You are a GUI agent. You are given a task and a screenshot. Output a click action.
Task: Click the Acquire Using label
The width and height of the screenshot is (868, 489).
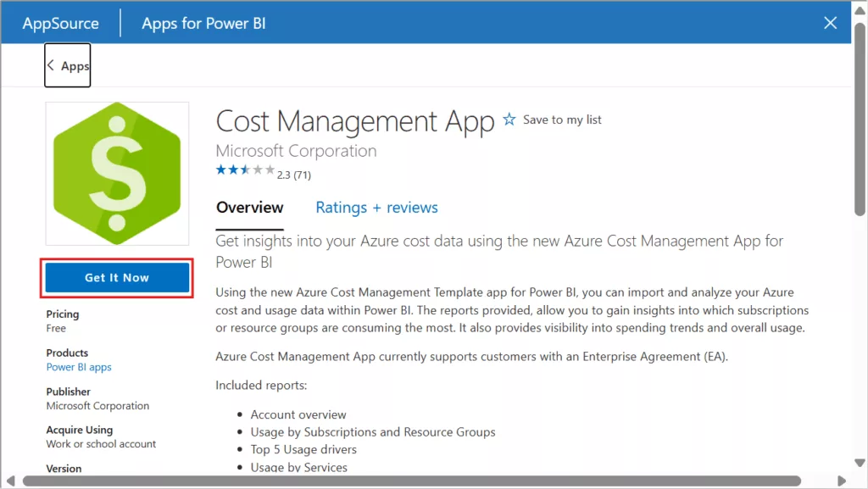pyautogui.click(x=79, y=430)
